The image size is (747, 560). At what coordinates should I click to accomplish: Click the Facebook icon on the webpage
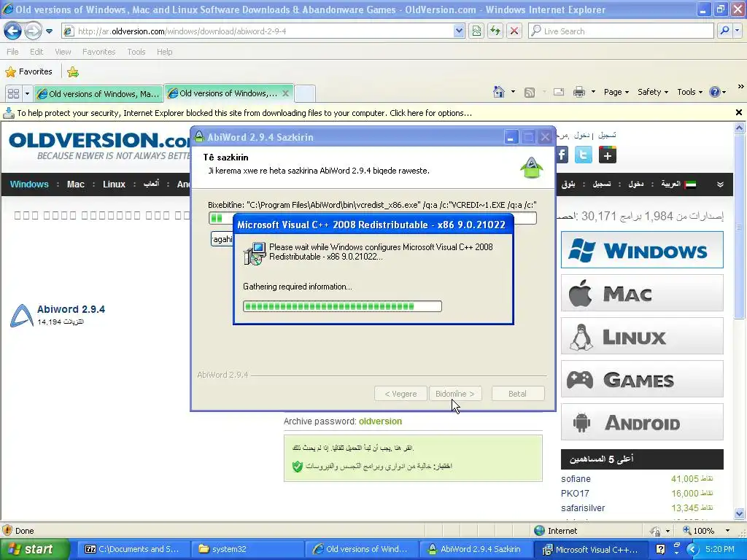click(562, 155)
